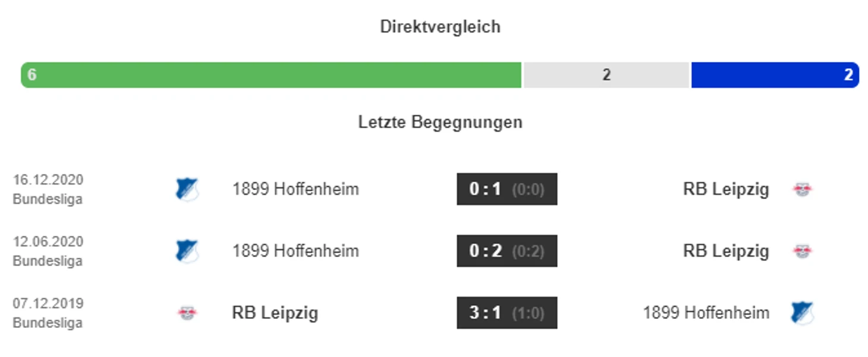Image resolution: width=868 pixels, height=357 pixels.
Task: Open the 0:1 score box
Action: tap(507, 189)
